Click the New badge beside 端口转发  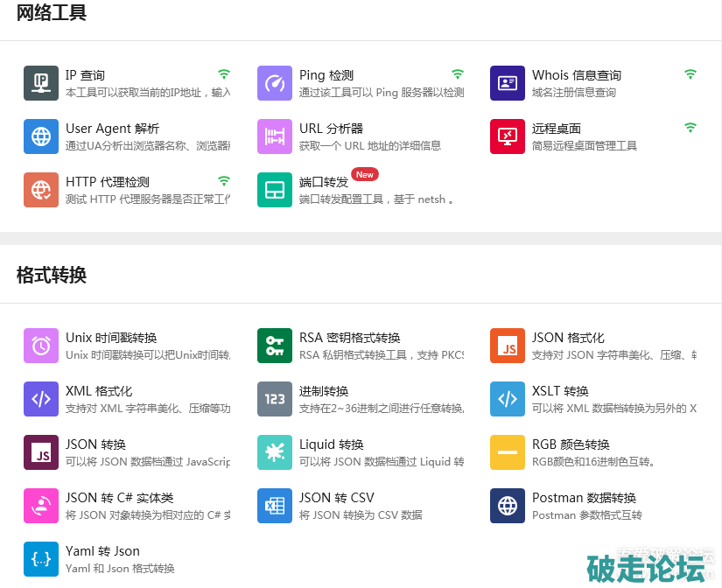tap(365, 174)
